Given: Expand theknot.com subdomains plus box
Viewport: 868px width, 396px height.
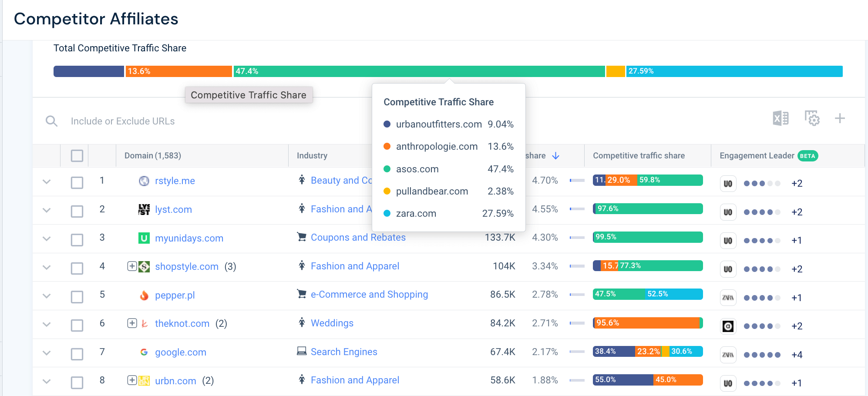Looking at the screenshot, I should click(x=132, y=323).
